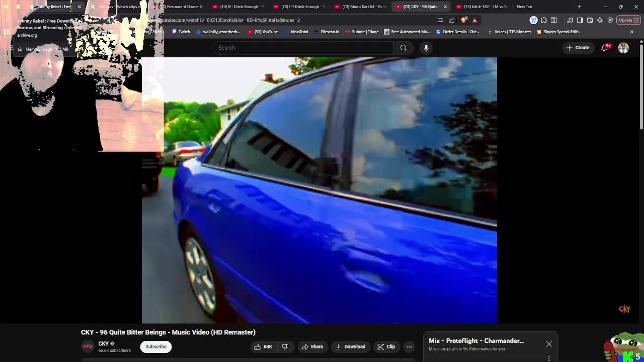The image size is (644, 362).
Task: Open the Free Automated Ma... bookmark
Action: coord(407,32)
